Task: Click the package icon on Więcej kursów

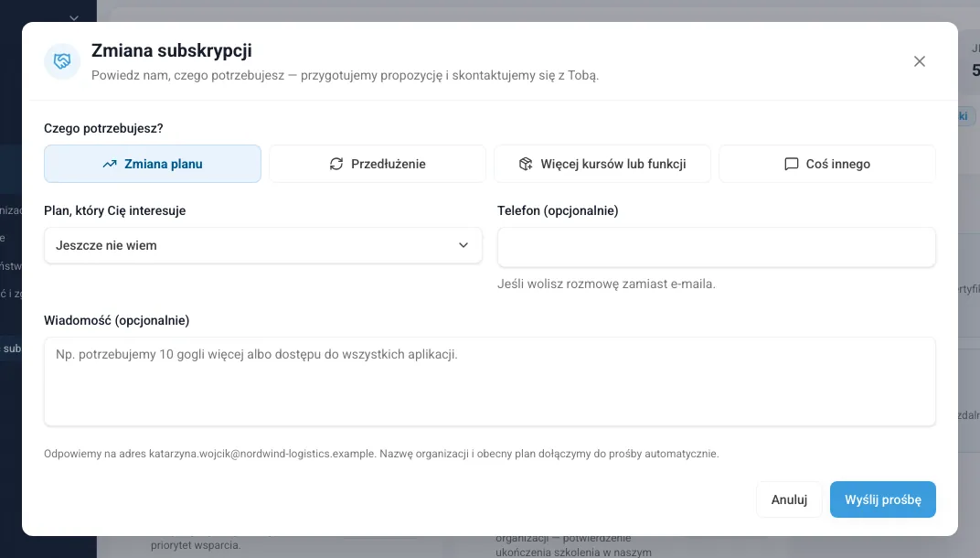Action: (x=526, y=164)
